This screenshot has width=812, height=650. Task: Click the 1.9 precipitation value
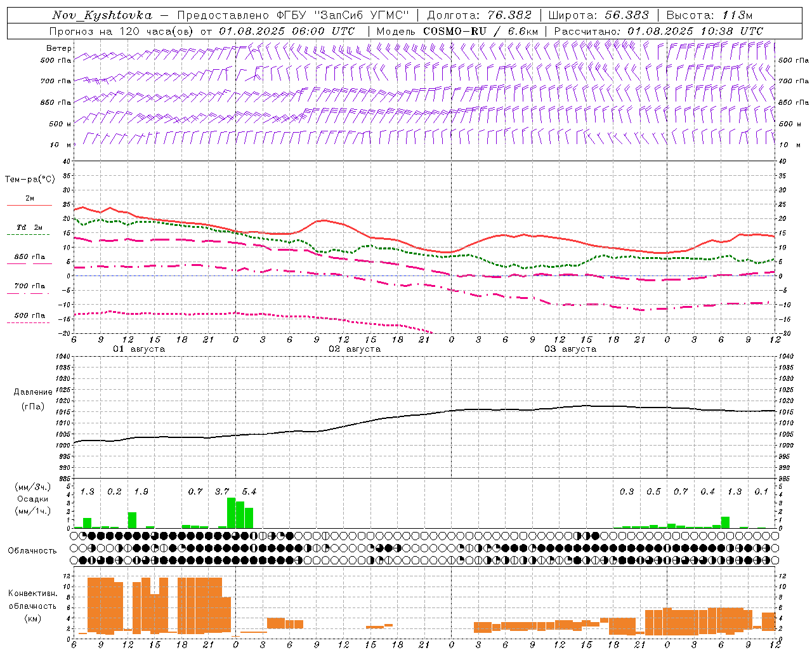pyautogui.click(x=141, y=491)
